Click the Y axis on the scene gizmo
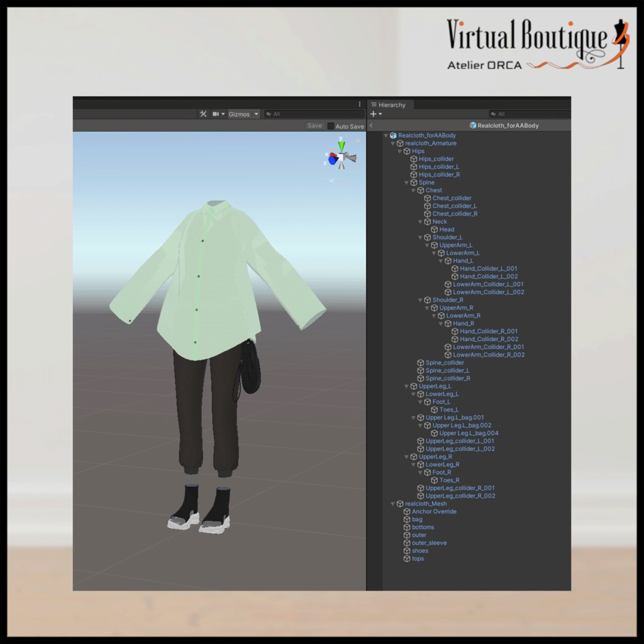 340,146
